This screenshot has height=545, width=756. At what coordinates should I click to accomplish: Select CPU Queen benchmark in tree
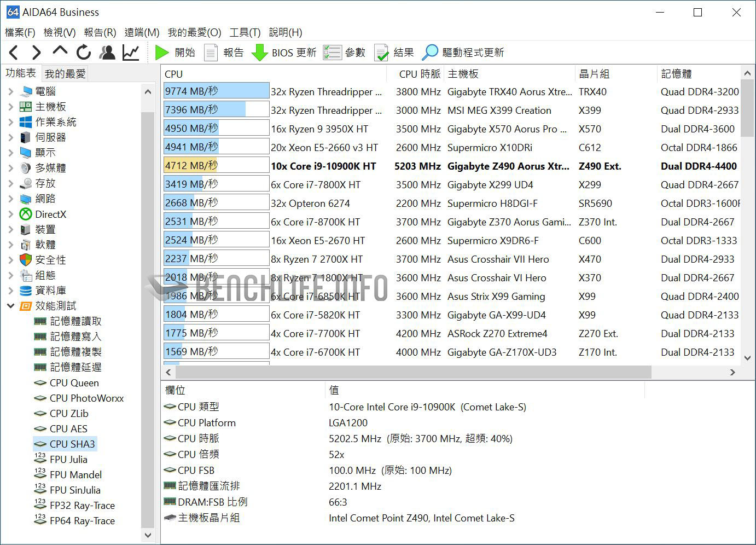(74, 383)
